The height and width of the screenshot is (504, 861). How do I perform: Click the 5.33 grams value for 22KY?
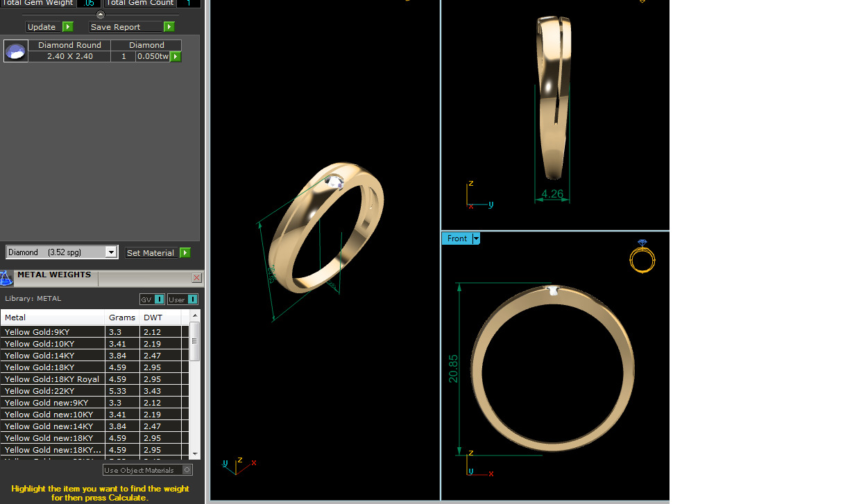(x=117, y=391)
